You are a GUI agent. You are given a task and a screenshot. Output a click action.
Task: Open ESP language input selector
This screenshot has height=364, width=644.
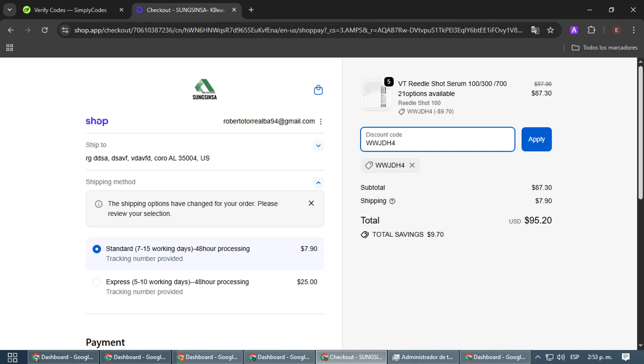tap(574, 357)
